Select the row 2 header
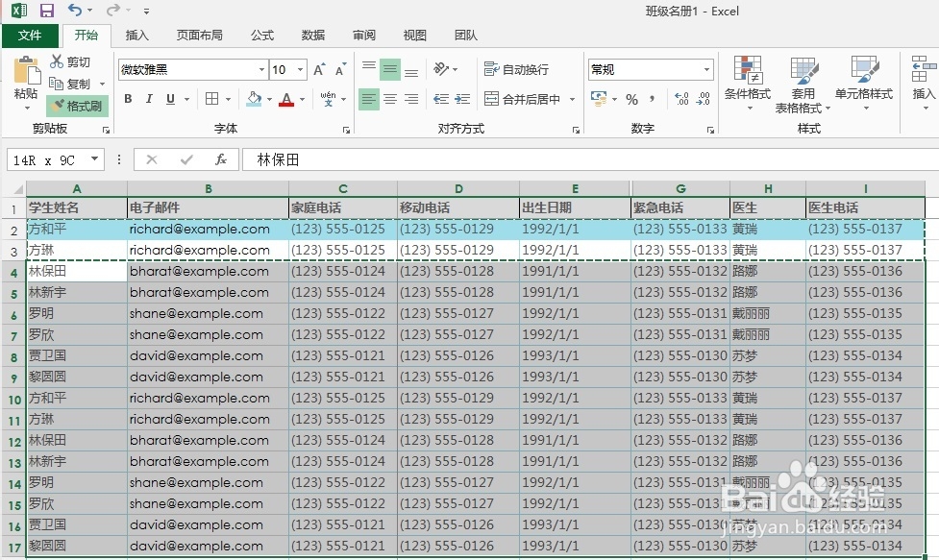This screenshot has height=560, width=939. click(13, 231)
